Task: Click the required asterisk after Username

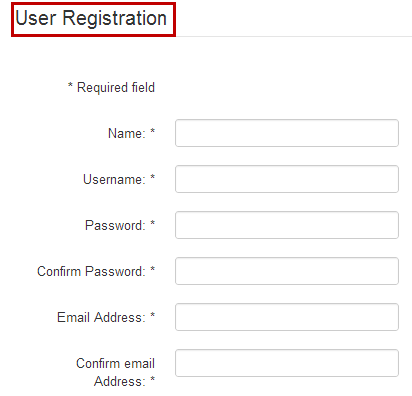Action: click(x=152, y=177)
